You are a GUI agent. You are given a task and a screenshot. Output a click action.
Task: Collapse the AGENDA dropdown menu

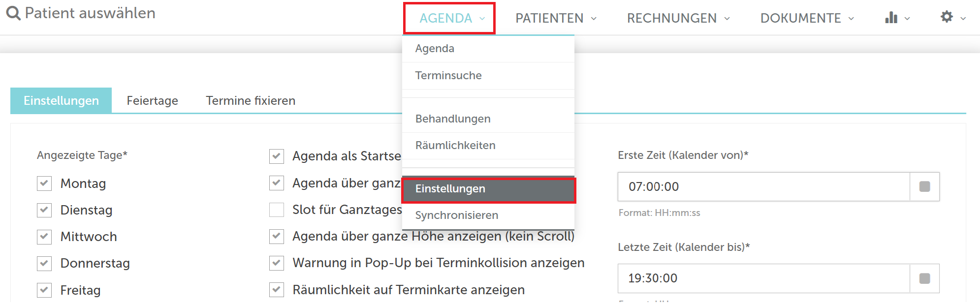coord(449,18)
